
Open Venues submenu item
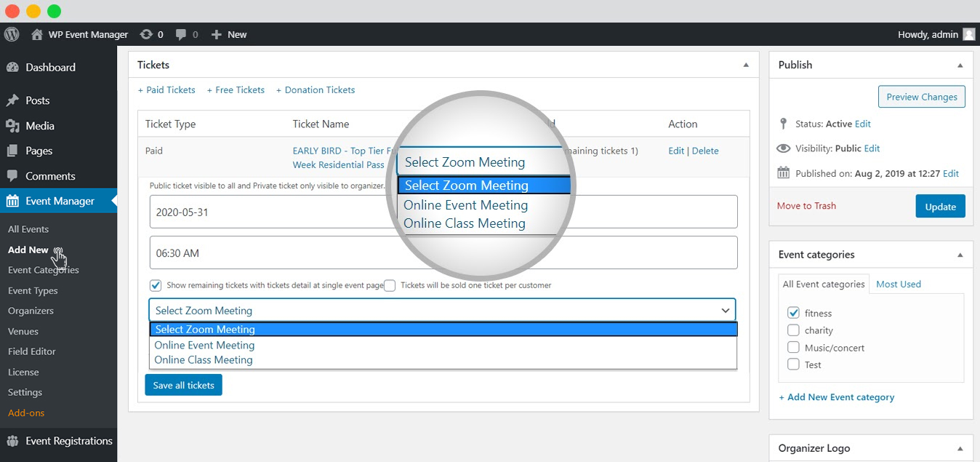click(x=23, y=331)
